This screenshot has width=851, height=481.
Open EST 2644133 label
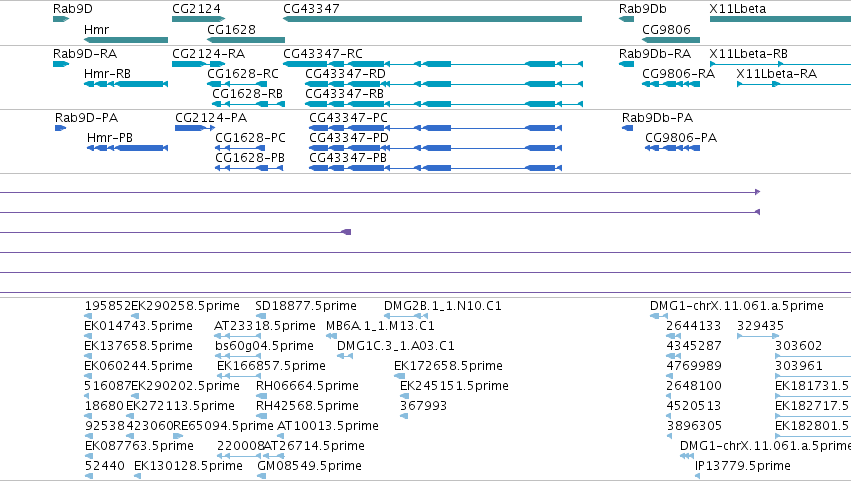point(694,326)
